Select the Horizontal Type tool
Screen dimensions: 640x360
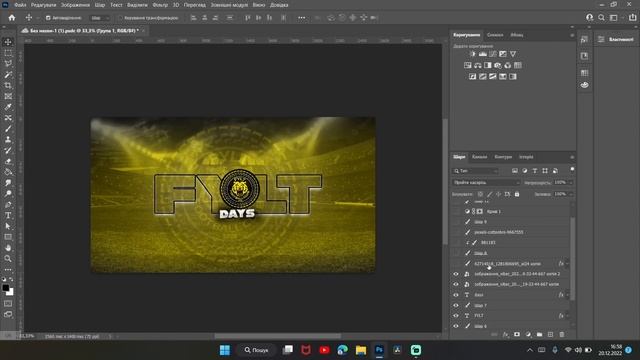click(8, 215)
